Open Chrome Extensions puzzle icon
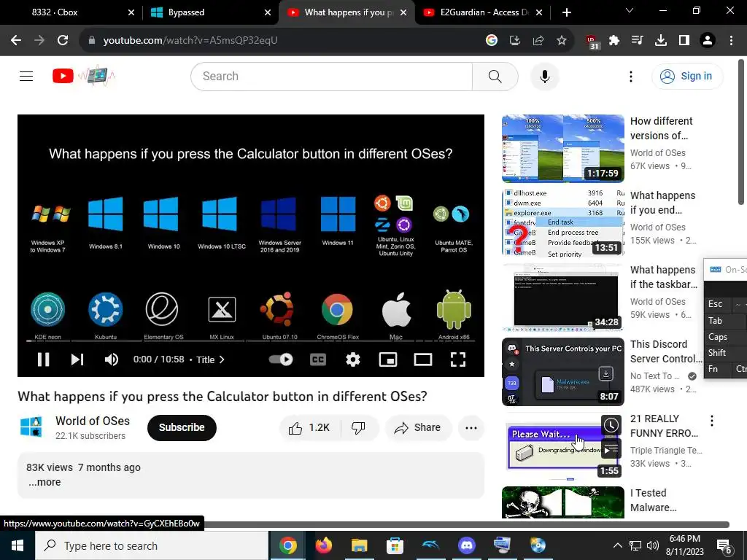 click(614, 41)
